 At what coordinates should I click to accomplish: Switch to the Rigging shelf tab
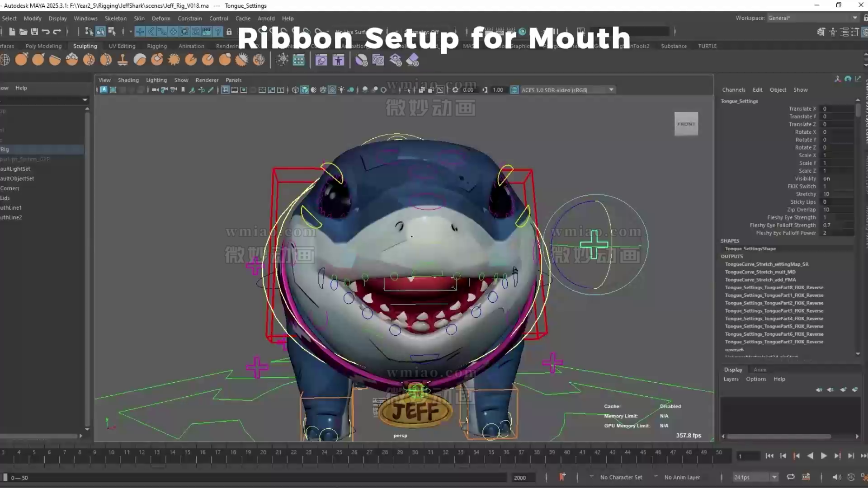[x=157, y=46]
